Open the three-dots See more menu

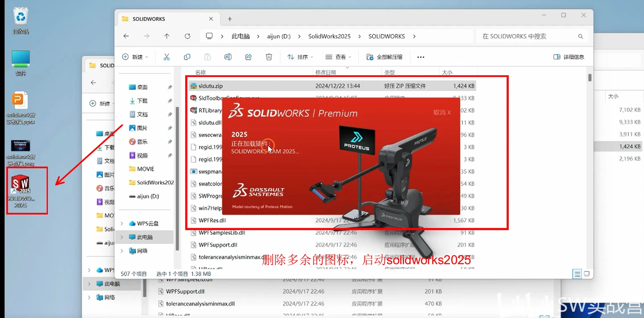point(420,57)
